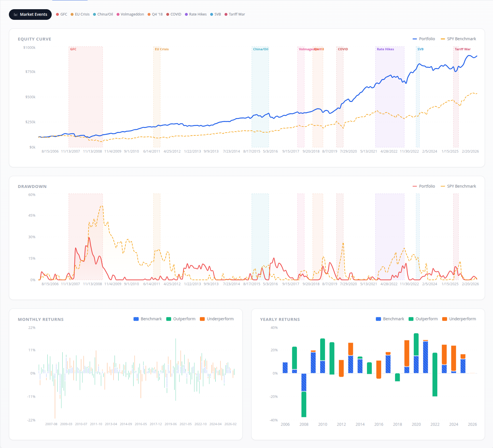Click the Tariff War legend entry
Image resolution: width=493 pixels, height=448 pixels.
[x=235, y=14]
